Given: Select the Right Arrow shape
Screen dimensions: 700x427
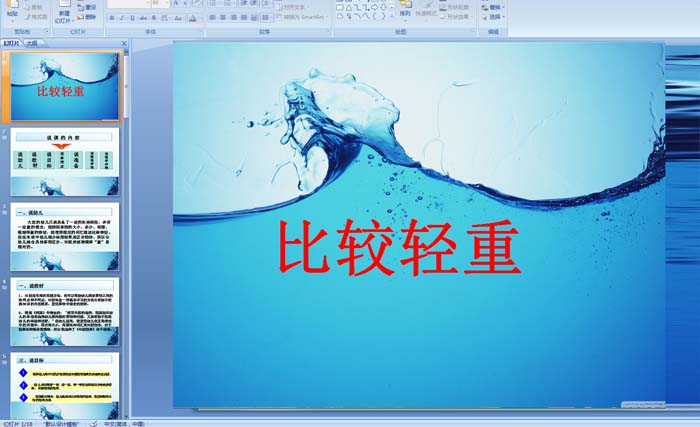Looking at the screenshot, I should click(x=374, y=8).
